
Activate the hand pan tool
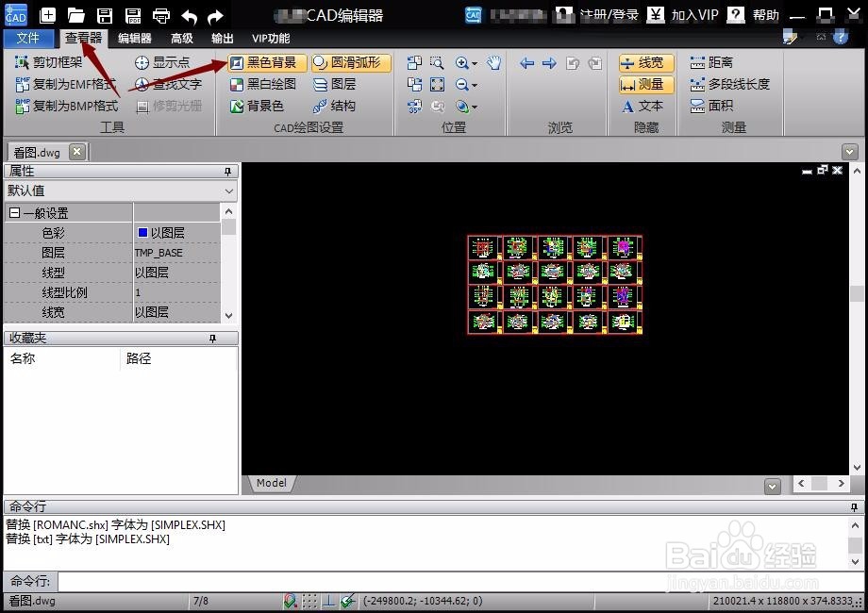[493, 62]
